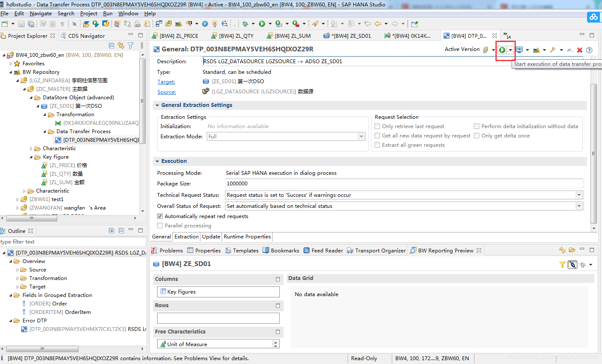This screenshot has width=602, height=364.
Task: Click the where-used books icon in editor toolbar
Action: click(536, 50)
